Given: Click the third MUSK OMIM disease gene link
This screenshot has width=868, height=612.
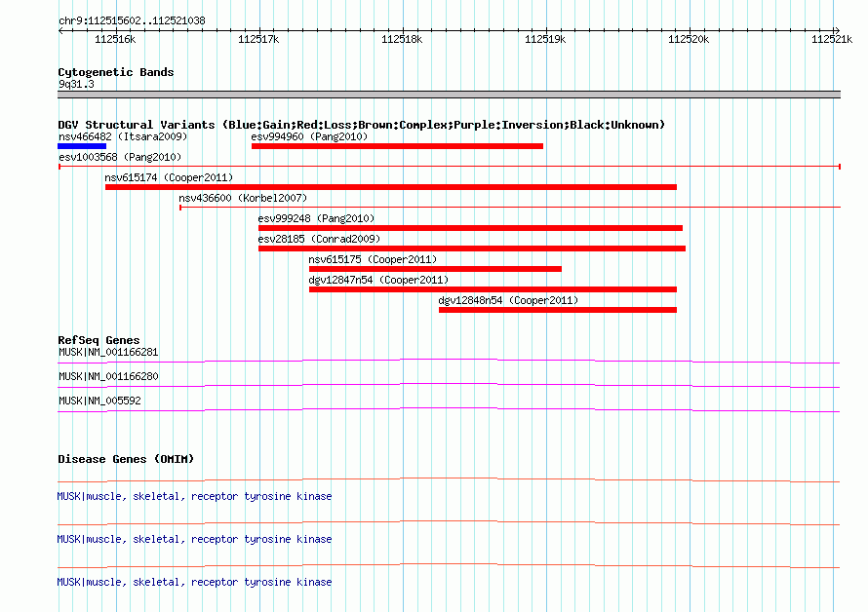Looking at the screenshot, I should pos(194,582).
